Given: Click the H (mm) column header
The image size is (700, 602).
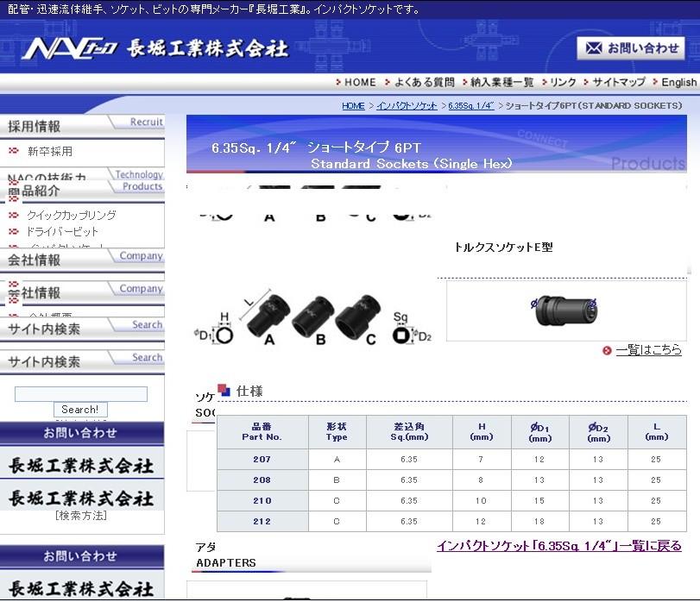Looking at the screenshot, I should click(482, 432).
